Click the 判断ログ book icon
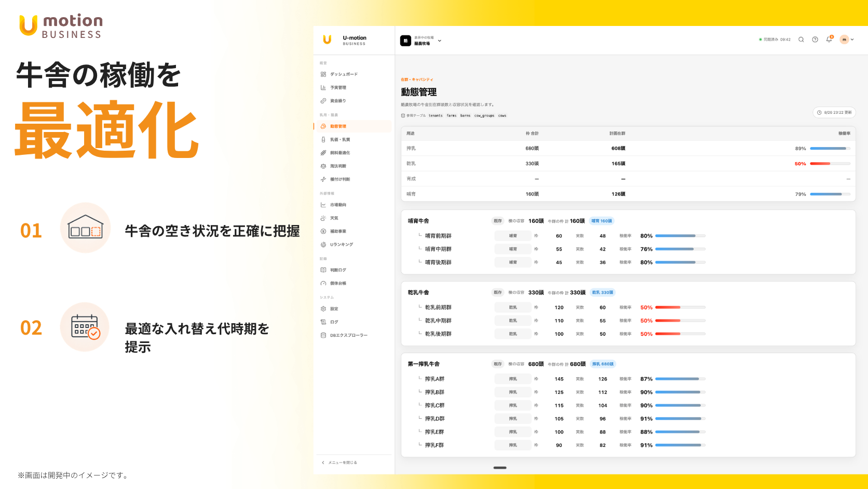Viewport: 868px width, 489px height. click(x=323, y=270)
